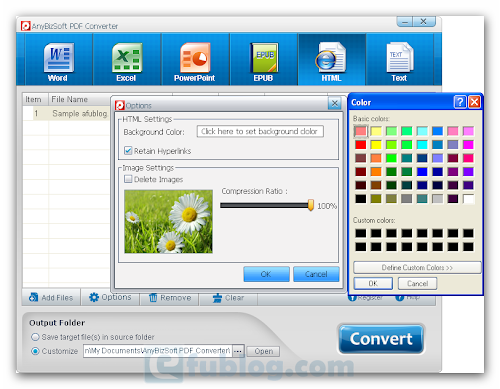Clear the file list with Clear
Screen dimensions: 500x389
228,297
